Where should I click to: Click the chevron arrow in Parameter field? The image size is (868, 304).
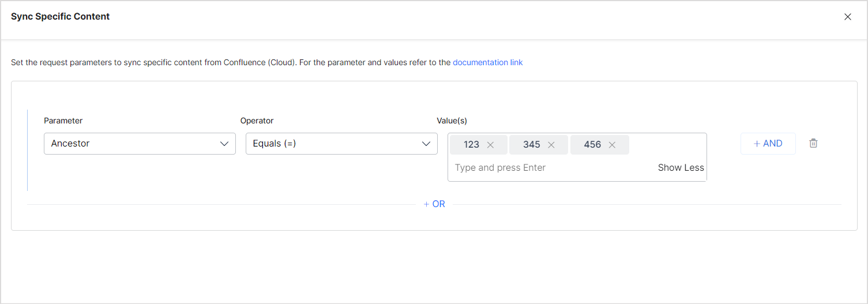(224, 144)
